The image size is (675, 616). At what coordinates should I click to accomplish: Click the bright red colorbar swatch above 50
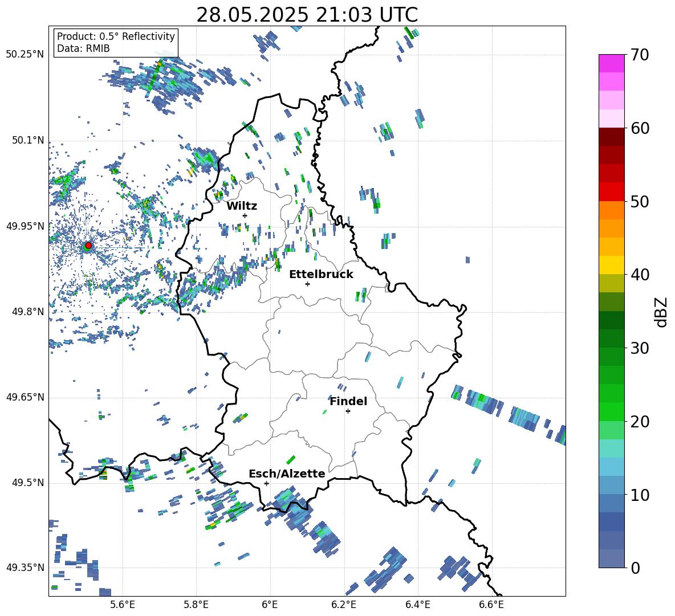point(611,192)
